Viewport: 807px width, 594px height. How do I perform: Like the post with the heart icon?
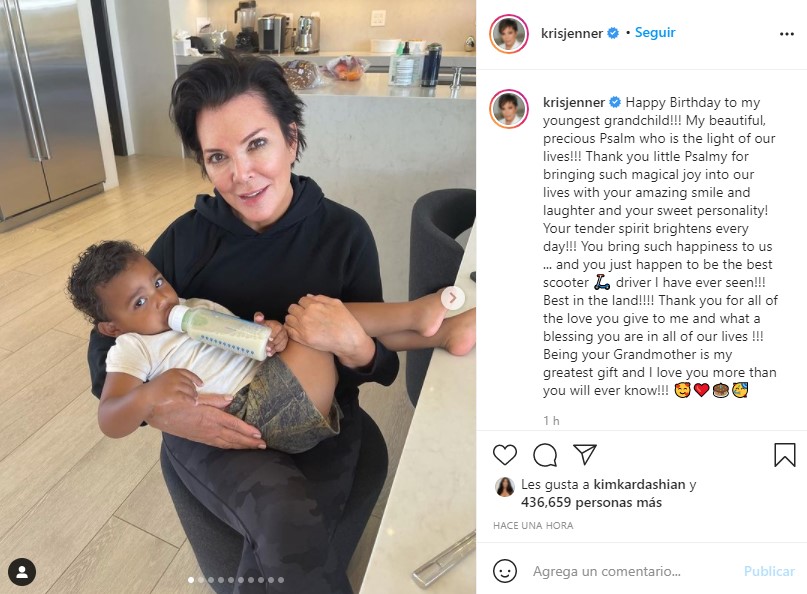tap(504, 455)
